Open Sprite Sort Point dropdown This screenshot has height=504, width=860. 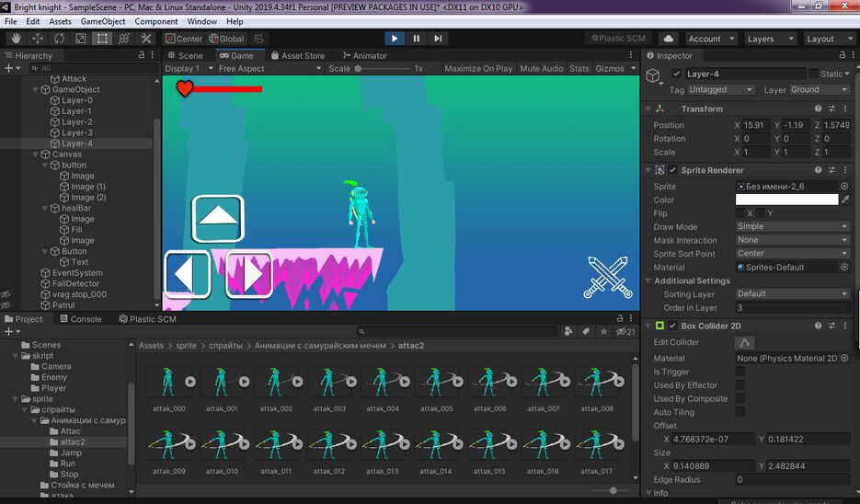pyautogui.click(x=793, y=253)
